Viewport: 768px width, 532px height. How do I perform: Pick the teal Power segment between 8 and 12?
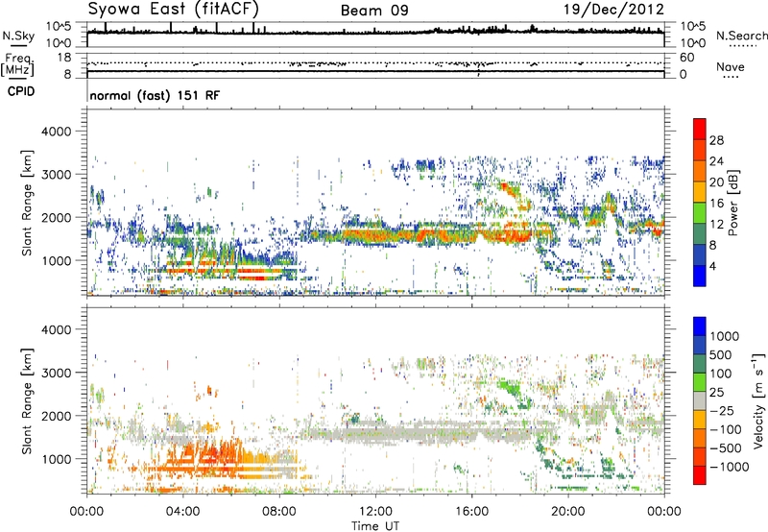tap(700, 234)
